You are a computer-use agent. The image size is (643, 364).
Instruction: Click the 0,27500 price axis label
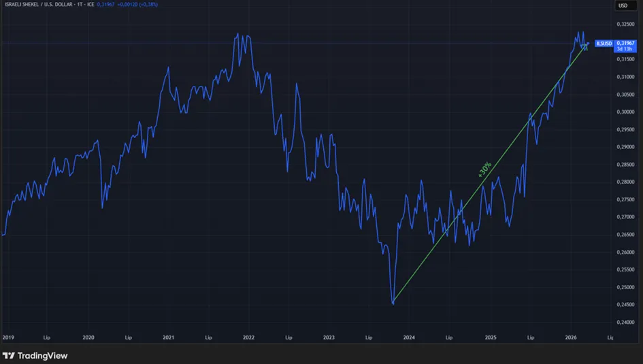point(625,199)
